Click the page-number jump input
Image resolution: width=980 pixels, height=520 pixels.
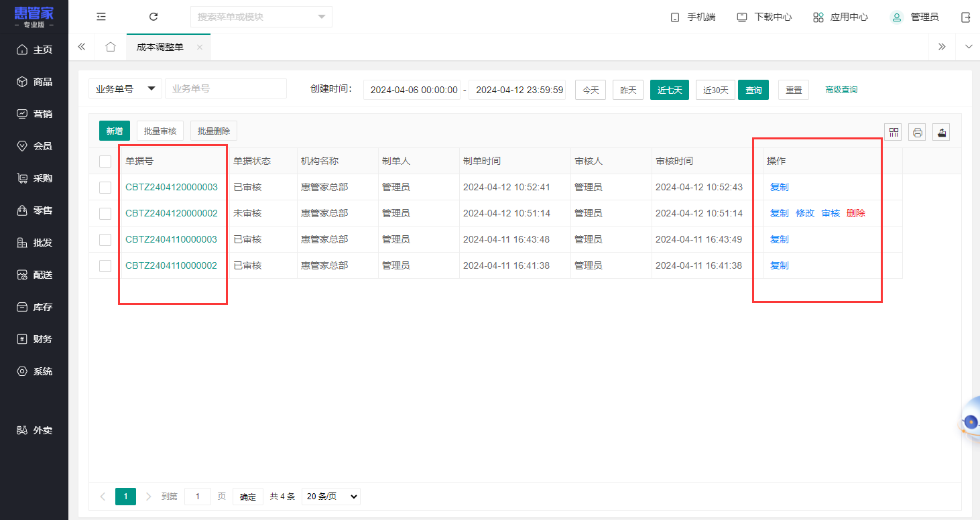click(198, 497)
